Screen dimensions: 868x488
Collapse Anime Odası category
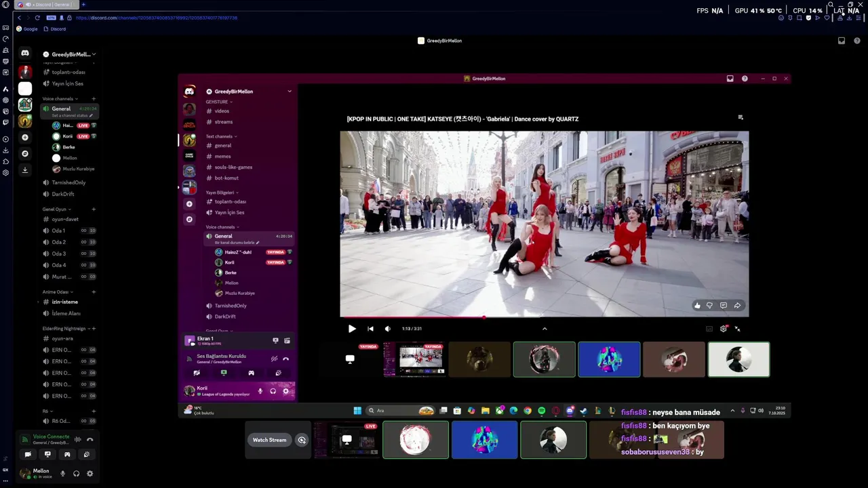tap(58, 292)
